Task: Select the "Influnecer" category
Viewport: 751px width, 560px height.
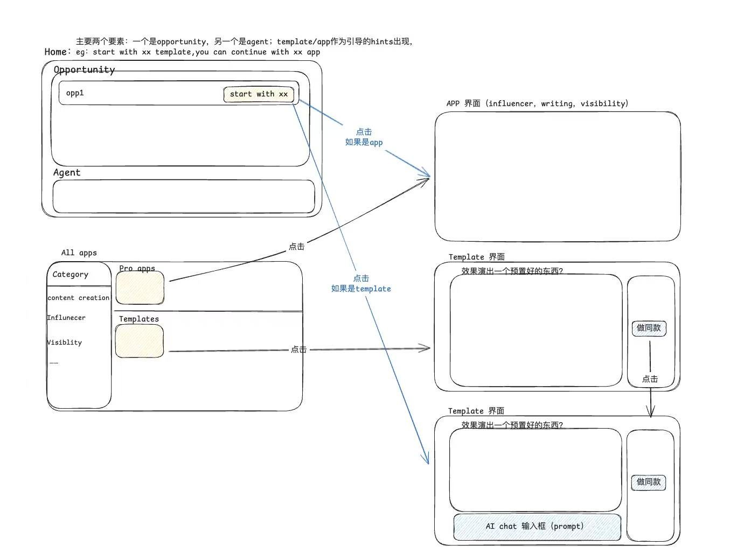Action: pos(66,318)
